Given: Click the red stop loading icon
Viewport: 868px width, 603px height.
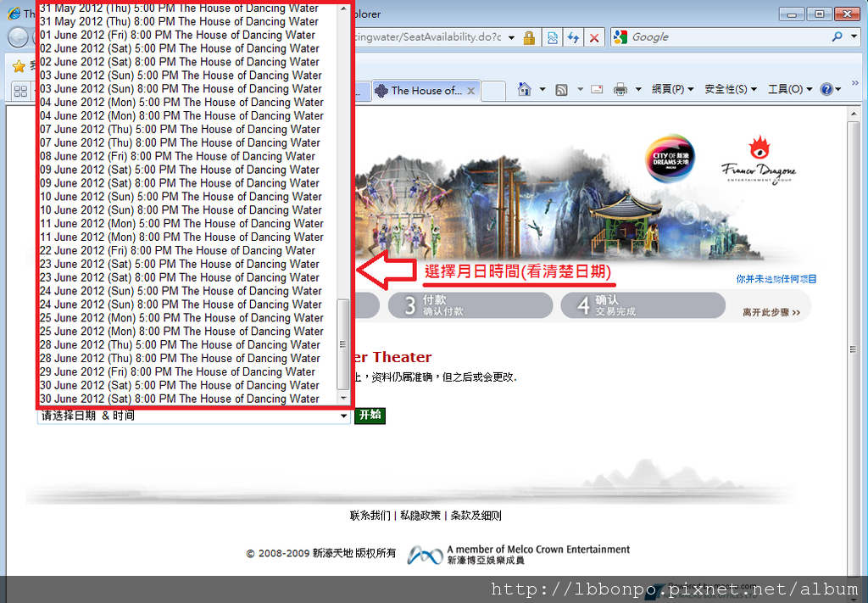Looking at the screenshot, I should (x=594, y=37).
